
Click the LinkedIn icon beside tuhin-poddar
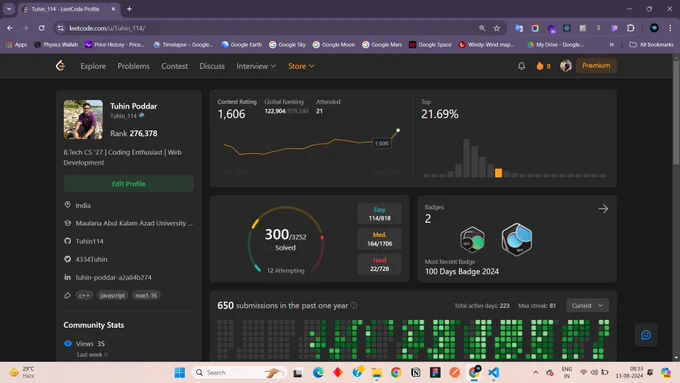point(68,277)
